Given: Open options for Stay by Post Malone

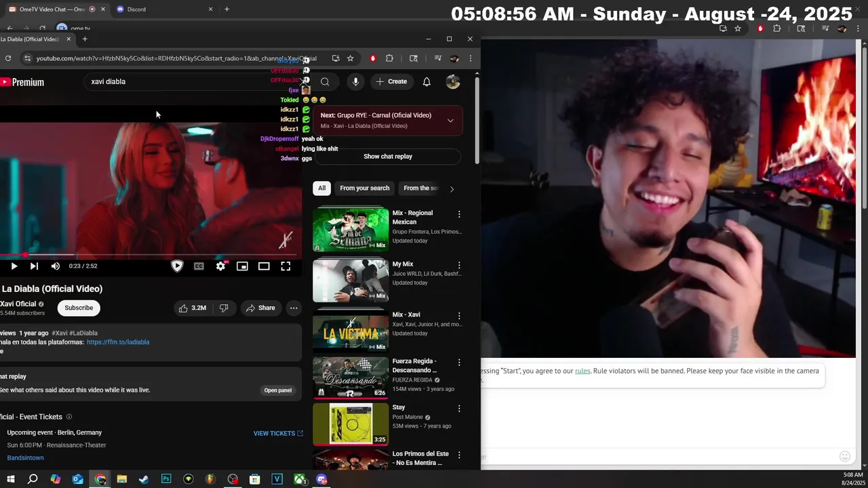Looking at the screenshot, I should pyautogui.click(x=459, y=409).
